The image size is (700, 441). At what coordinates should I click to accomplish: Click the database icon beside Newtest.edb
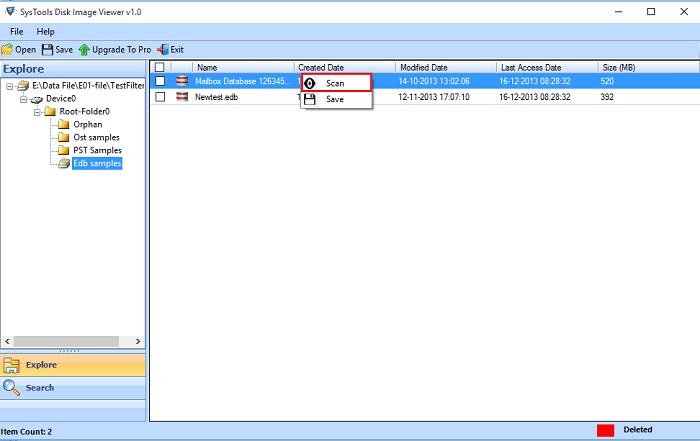click(182, 96)
